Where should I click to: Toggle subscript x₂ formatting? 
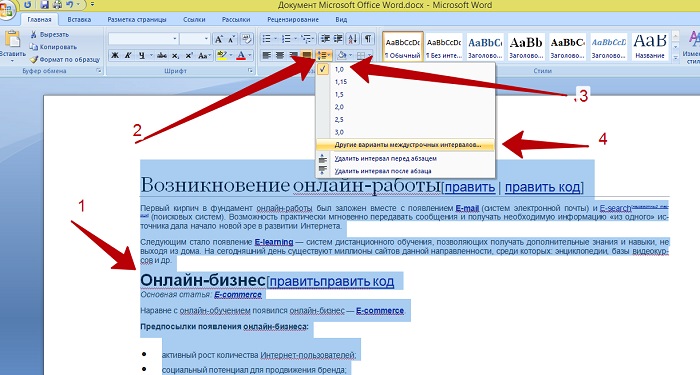pyautogui.click(x=175, y=56)
